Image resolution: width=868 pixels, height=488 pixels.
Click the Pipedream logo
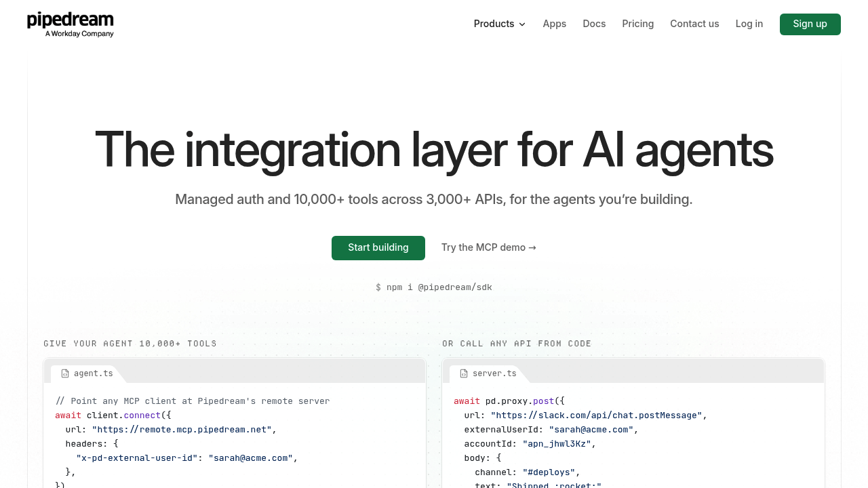(x=71, y=24)
